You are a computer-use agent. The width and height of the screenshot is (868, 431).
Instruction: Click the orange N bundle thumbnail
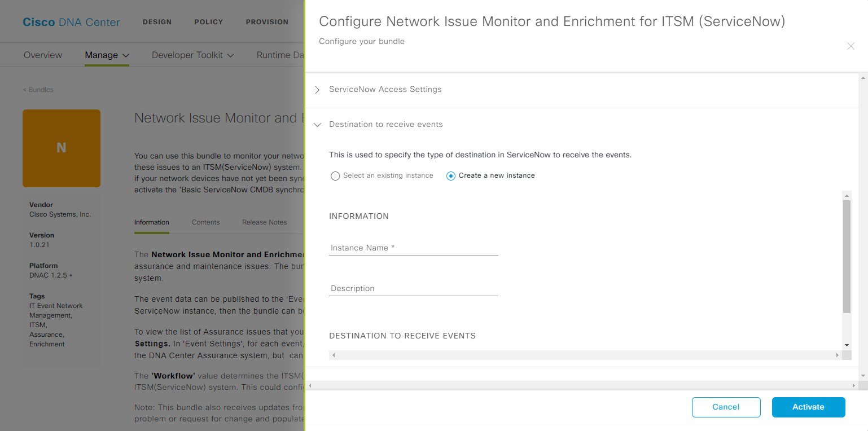pyautogui.click(x=62, y=148)
